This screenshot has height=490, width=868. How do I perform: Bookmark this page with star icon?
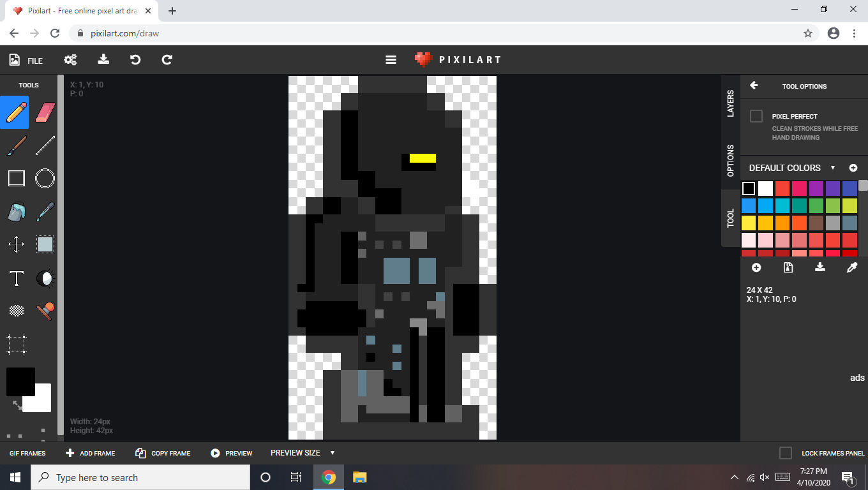coord(807,33)
